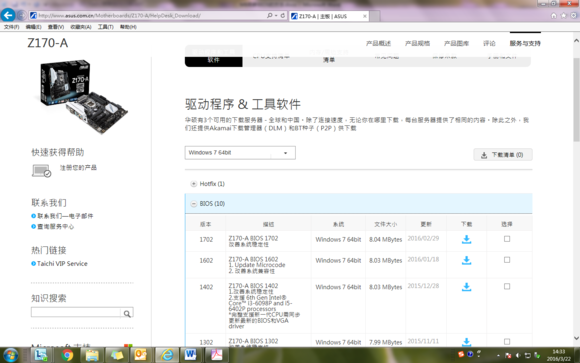The height and width of the screenshot is (363, 580).
Task: Click the 2016/01/18 update date
Action: [x=423, y=259]
